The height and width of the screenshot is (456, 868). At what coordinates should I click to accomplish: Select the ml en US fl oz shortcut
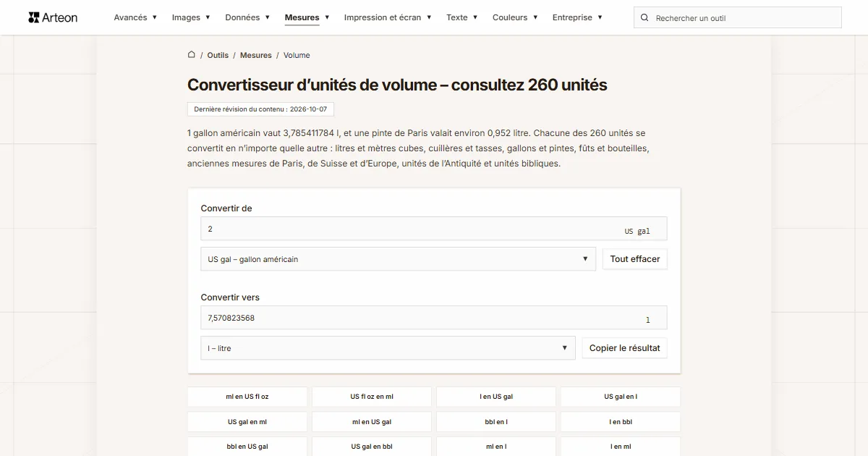[x=247, y=397]
